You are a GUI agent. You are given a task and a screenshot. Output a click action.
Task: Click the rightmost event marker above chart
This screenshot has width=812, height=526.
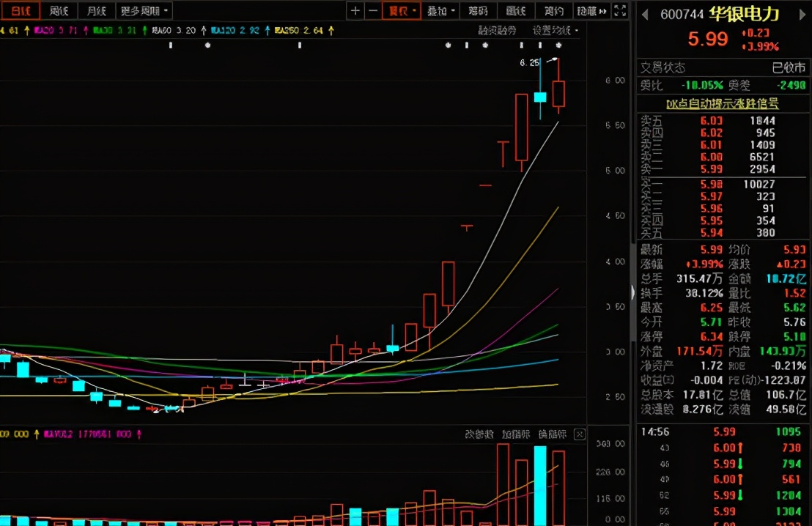pyautogui.click(x=558, y=45)
